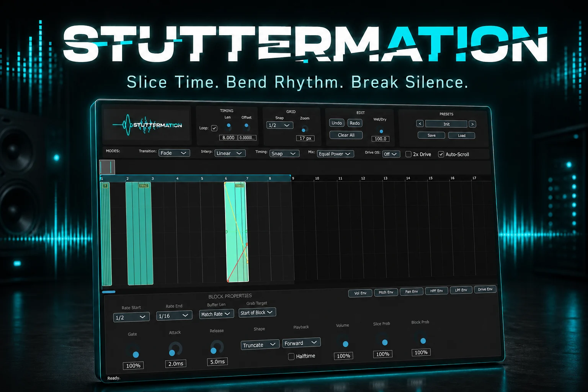The image size is (588, 392).
Task: Click ruler marker 13 on the timeline
Action: point(385,178)
